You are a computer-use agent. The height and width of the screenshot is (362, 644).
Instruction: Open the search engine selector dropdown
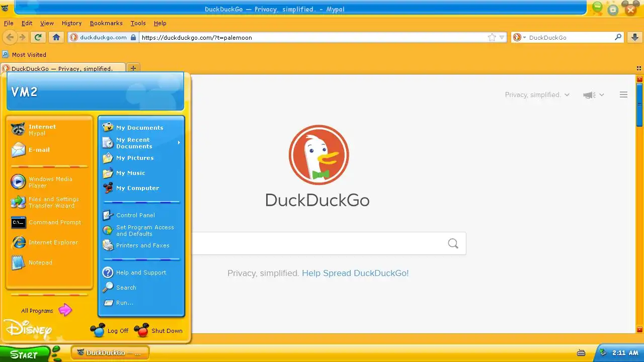(x=519, y=37)
